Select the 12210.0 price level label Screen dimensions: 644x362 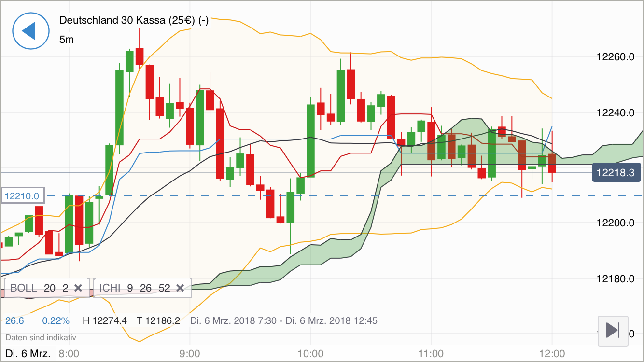(23, 196)
